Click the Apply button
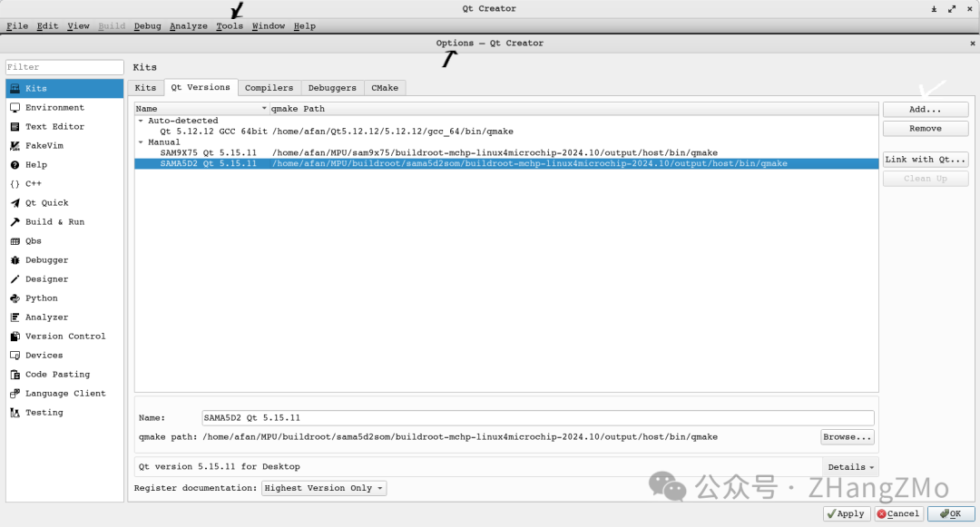This screenshot has width=980, height=527. 847,514
